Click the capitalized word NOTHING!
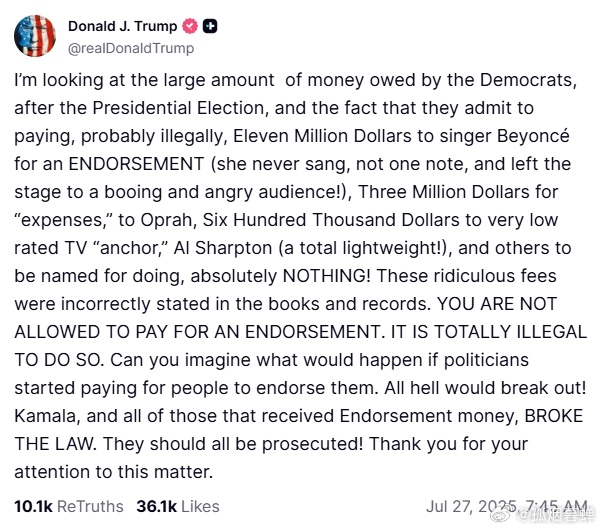This screenshot has width=602, height=530. (327, 276)
